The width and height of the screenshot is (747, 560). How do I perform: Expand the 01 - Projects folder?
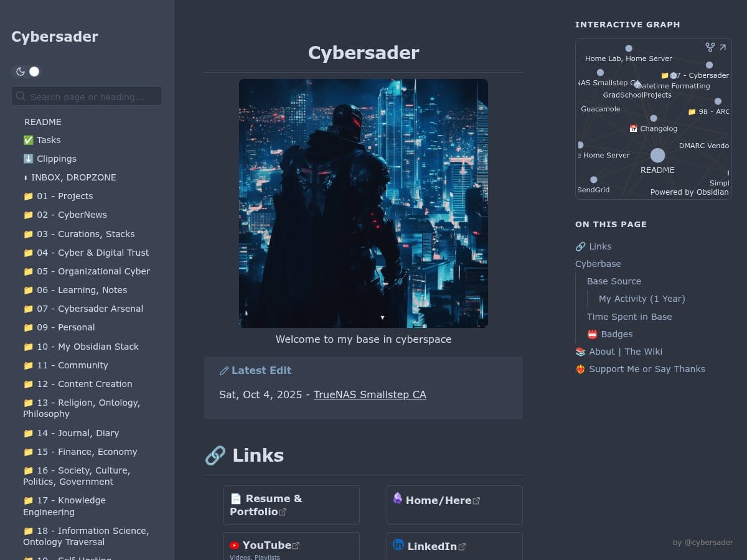58,196
